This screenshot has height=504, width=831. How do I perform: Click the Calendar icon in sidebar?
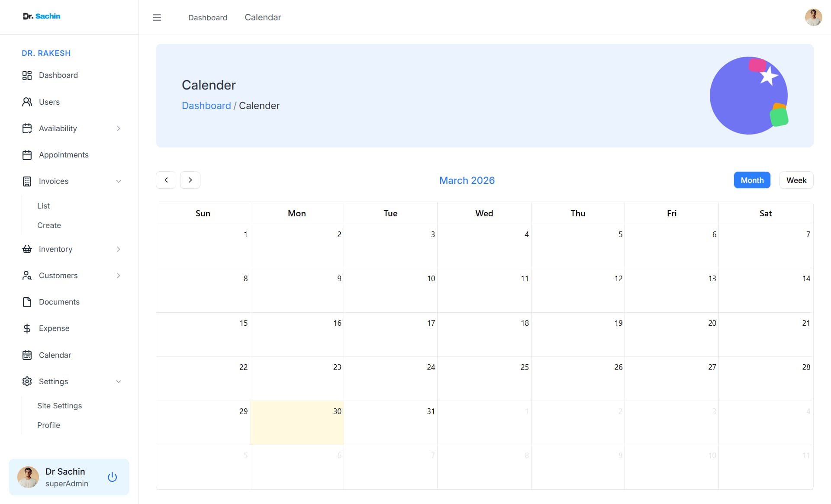tap(27, 355)
